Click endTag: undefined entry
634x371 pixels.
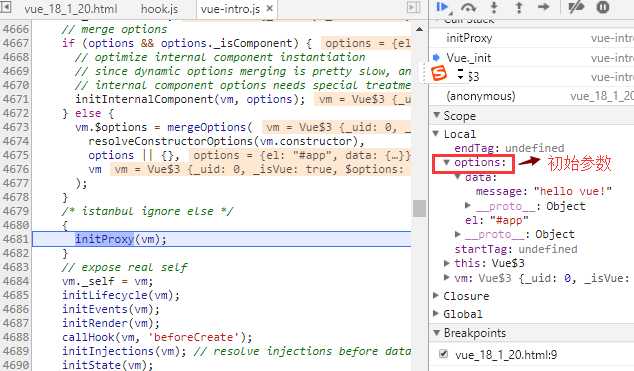[x=509, y=148]
